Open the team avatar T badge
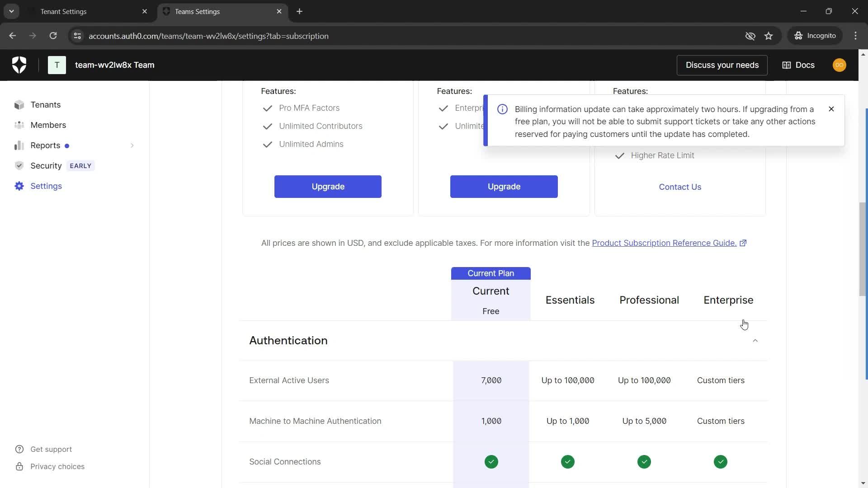The image size is (868, 488). pyautogui.click(x=57, y=65)
